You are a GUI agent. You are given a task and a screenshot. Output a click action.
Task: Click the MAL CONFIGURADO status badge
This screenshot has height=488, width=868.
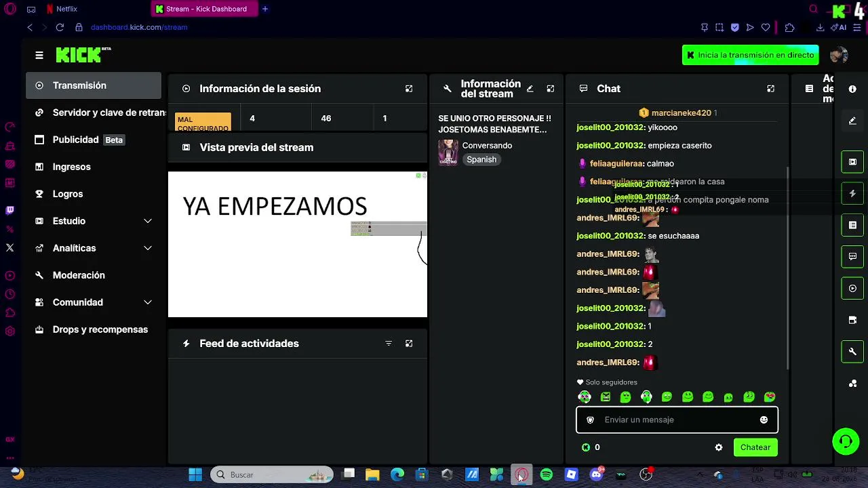point(203,122)
